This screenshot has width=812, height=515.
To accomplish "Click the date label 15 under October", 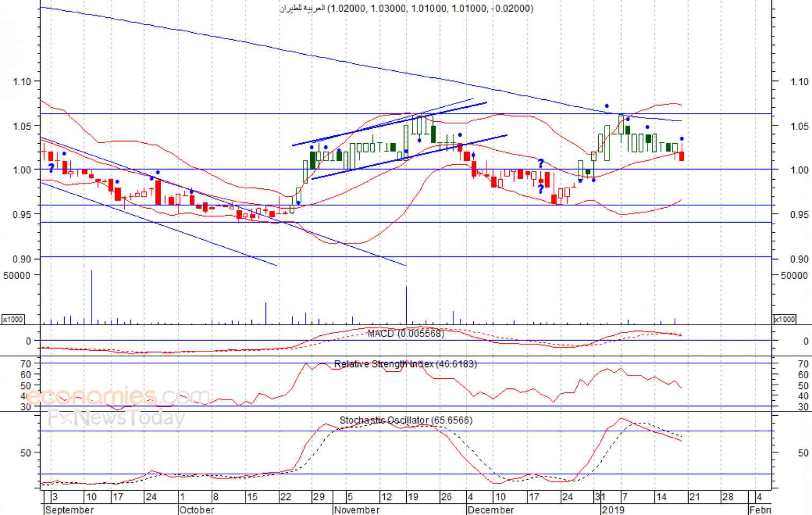I will (x=252, y=497).
